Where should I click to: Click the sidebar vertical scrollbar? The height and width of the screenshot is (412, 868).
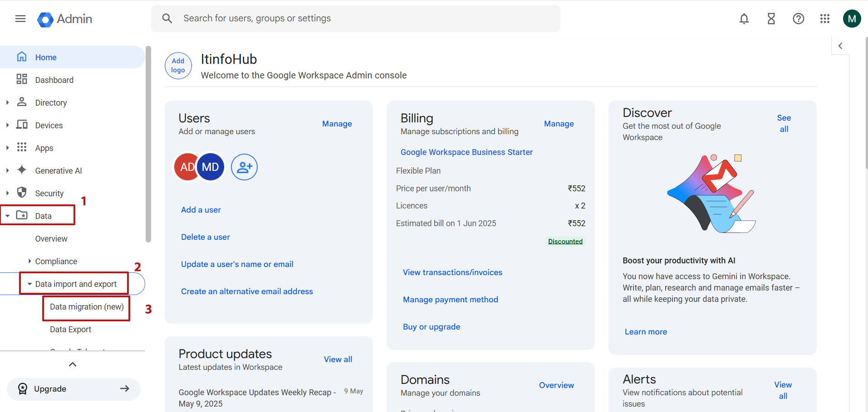pos(148,144)
